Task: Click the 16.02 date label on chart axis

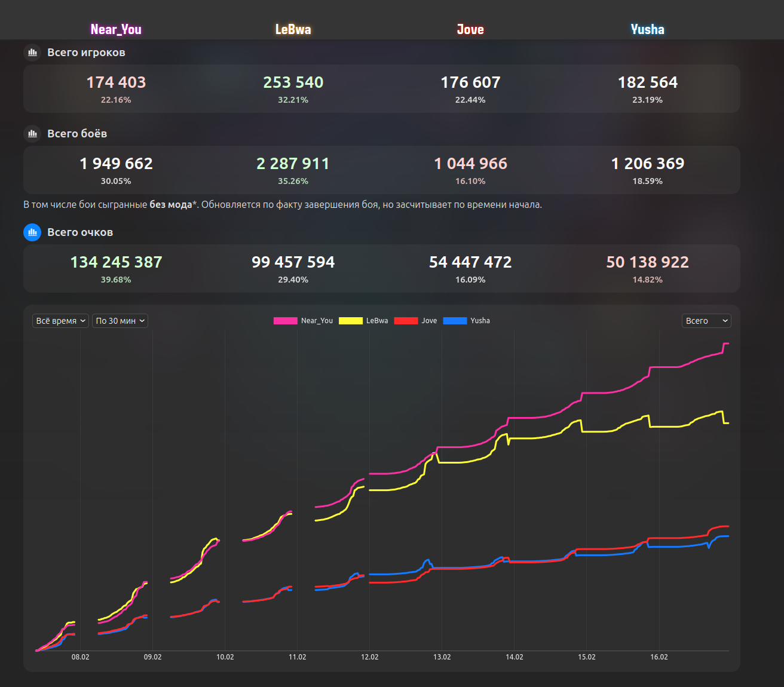Action: click(x=659, y=657)
